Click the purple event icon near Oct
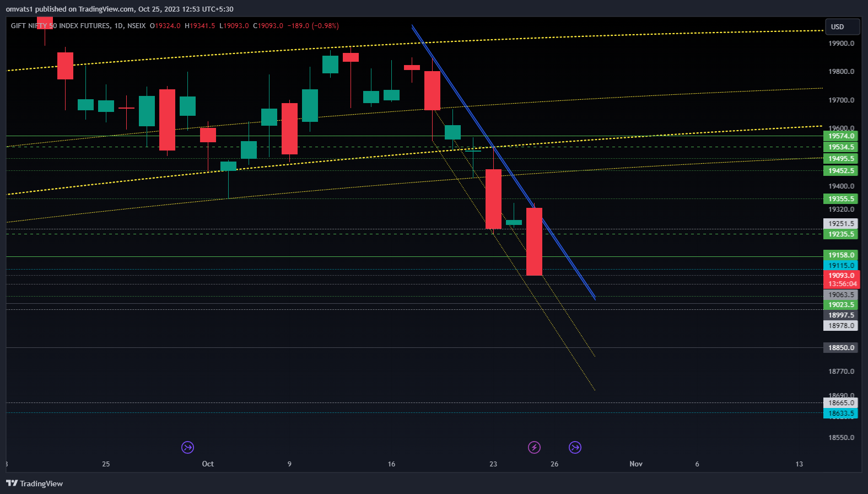This screenshot has height=494, width=868. (187, 447)
